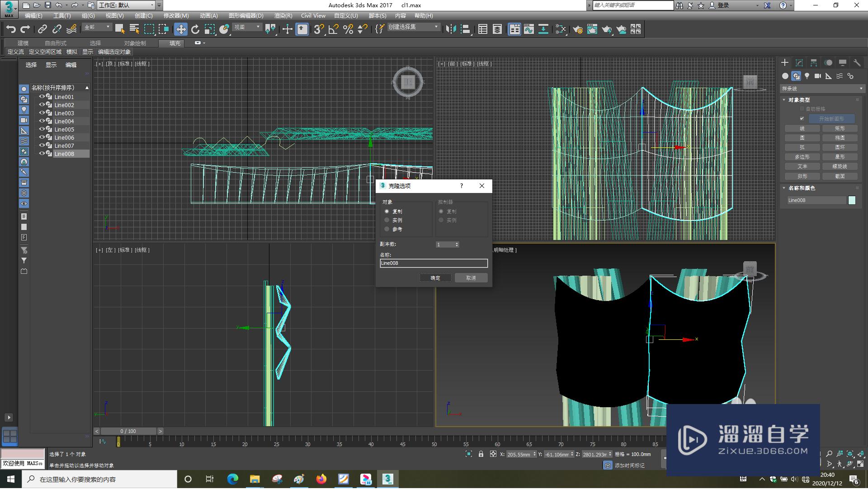Screen dimensions: 868x489
Task: Open the selection filter dropdown
Action: [x=97, y=28]
